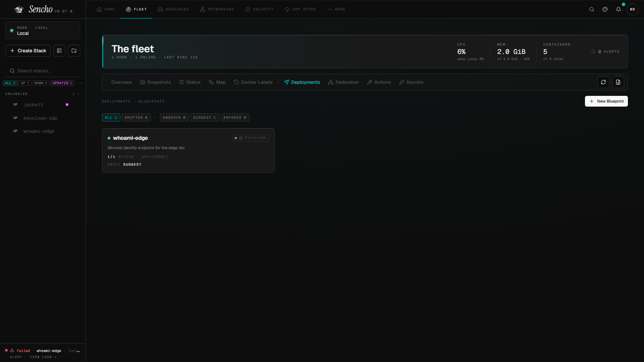The image size is (644, 362).
Task: Switch to the Snapshots tab
Action: click(155, 82)
